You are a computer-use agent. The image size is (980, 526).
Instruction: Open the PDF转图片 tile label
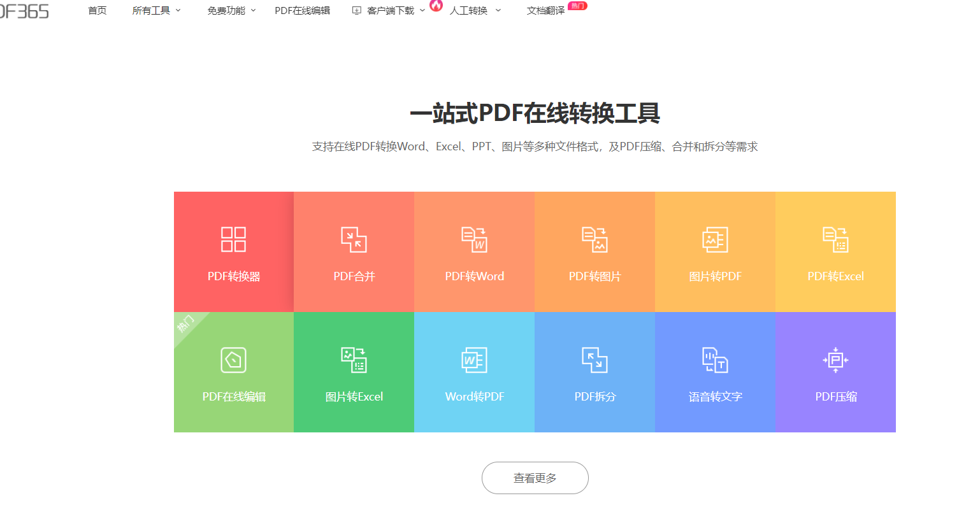[594, 276]
